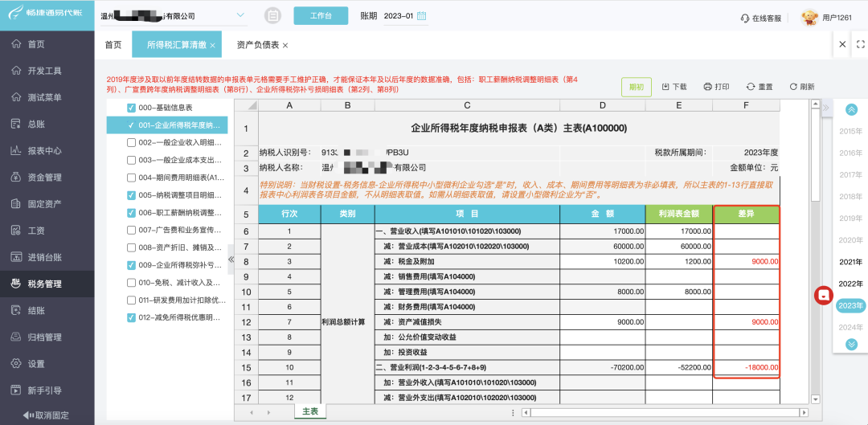Check 003-一般企业成本支出 checkbox
The height and width of the screenshot is (425, 868).
click(x=131, y=161)
